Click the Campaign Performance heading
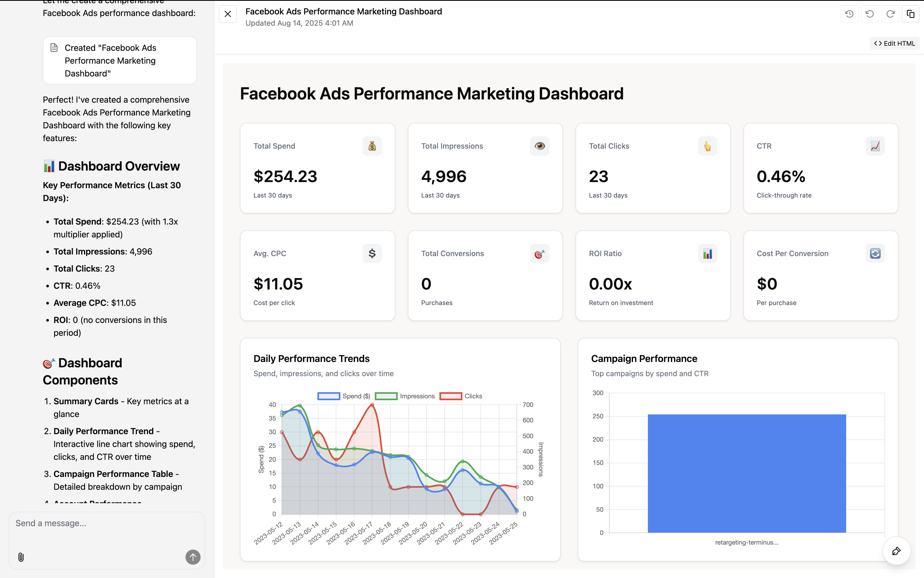 tap(644, 359)
